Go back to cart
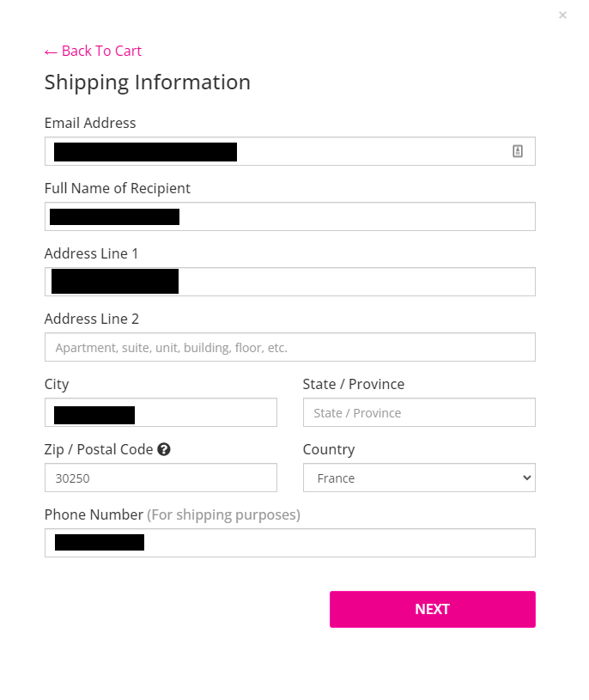 tap(93, 51)
